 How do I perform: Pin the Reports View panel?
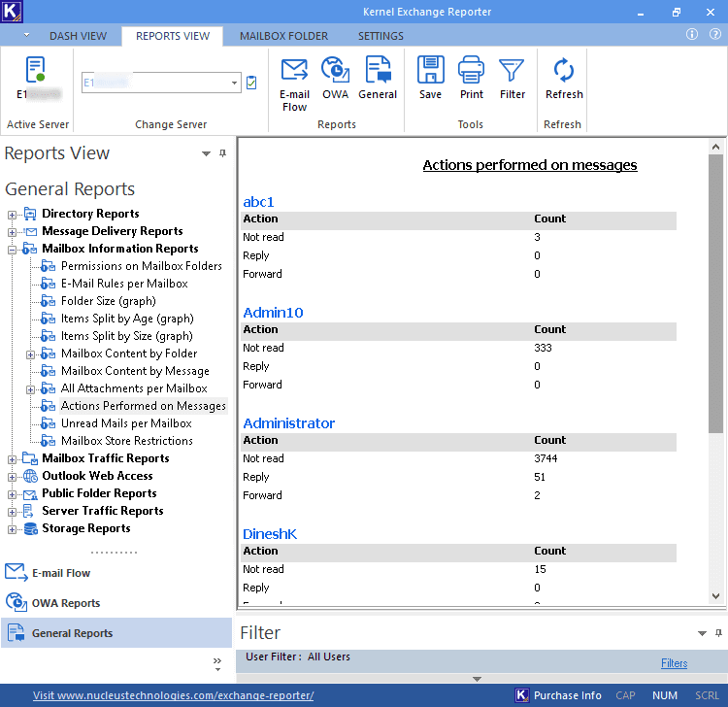click(x=223, y=152)
